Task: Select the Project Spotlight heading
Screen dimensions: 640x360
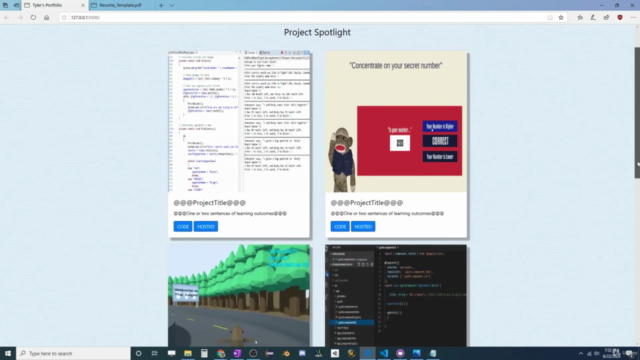Action: 317,32
